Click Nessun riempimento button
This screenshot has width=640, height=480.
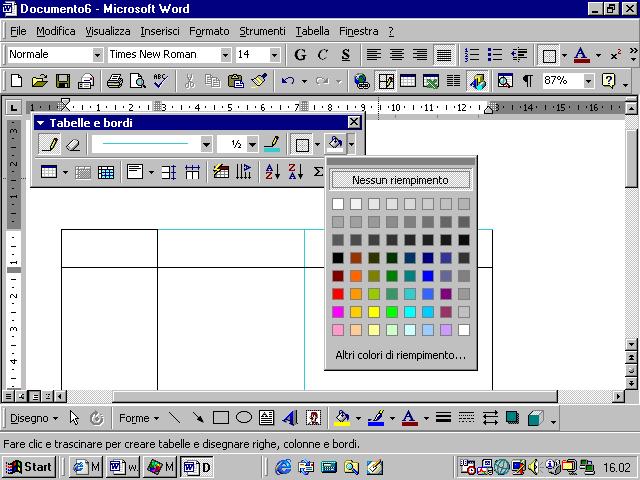pyautogui.click(x=400, y=180)
